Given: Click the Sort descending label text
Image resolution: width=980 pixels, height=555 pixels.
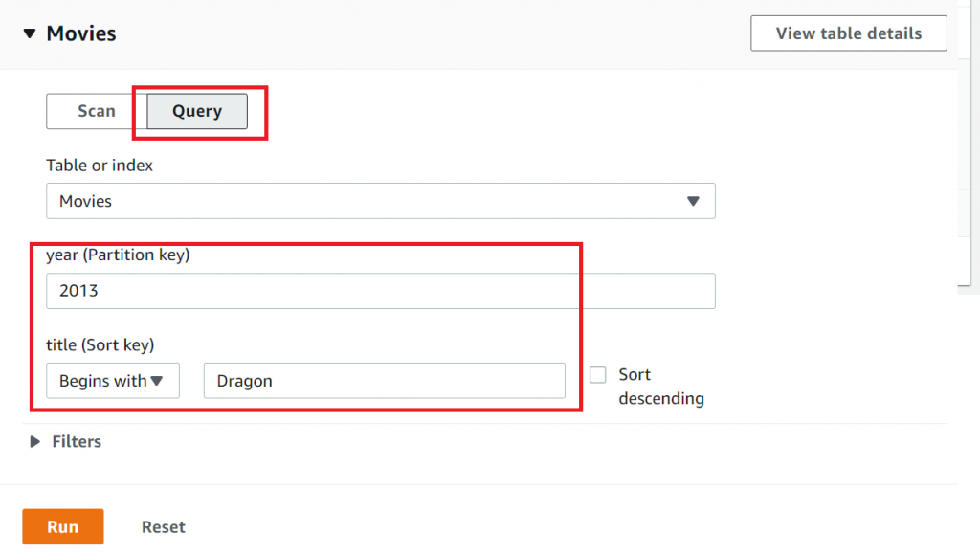Looking at the screenshot, I should [x=660, y=387].
